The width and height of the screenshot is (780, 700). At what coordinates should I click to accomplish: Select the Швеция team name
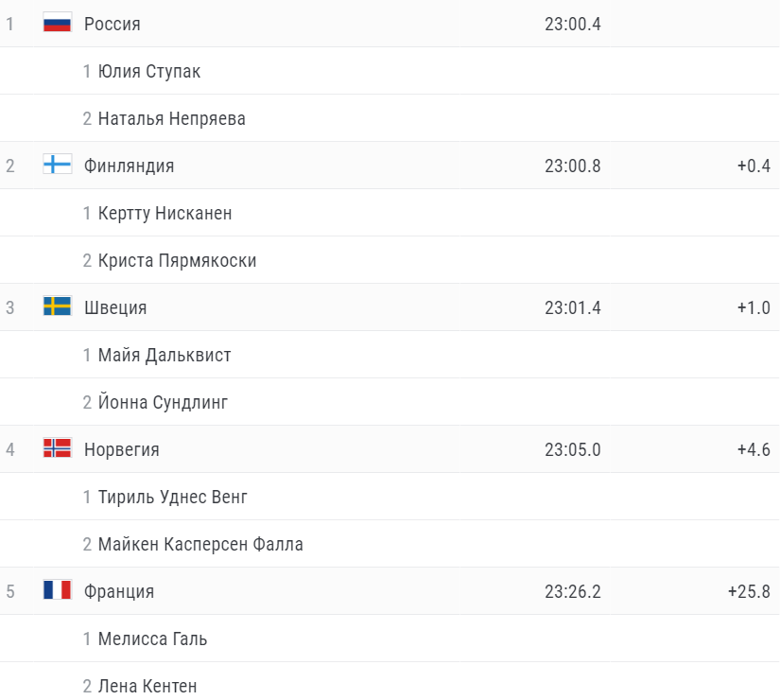pos(115,307)
